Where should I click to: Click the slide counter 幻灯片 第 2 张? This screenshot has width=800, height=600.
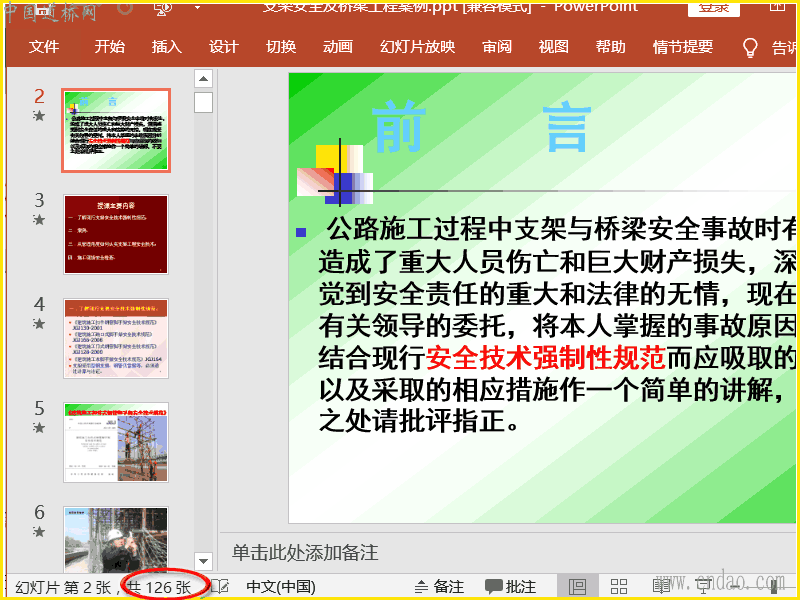63,587
